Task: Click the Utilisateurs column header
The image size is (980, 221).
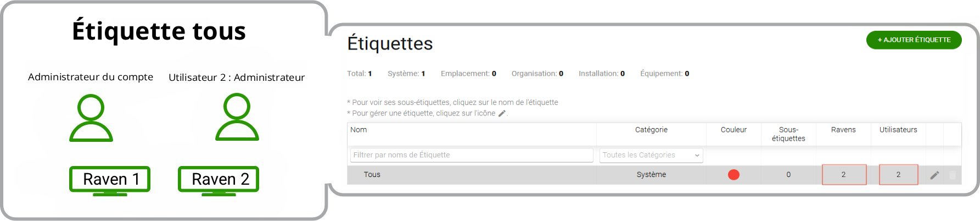Action: pos(898,130)
